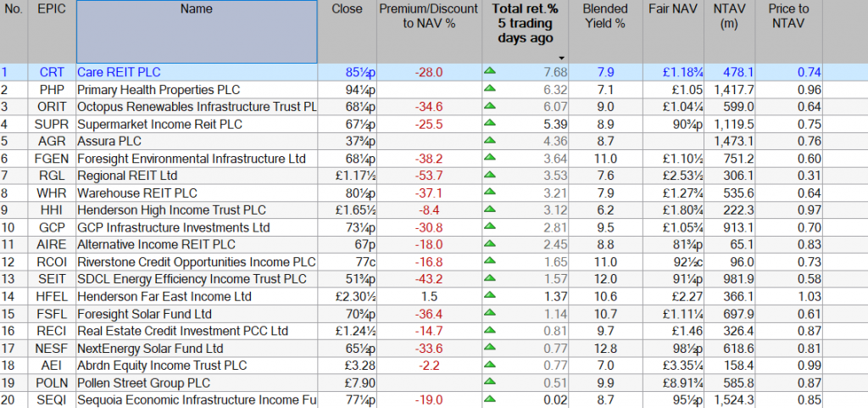Select Octopus Renewables Infrastructure Trust name
Screen dimensions: 868x408
[197, 107]
